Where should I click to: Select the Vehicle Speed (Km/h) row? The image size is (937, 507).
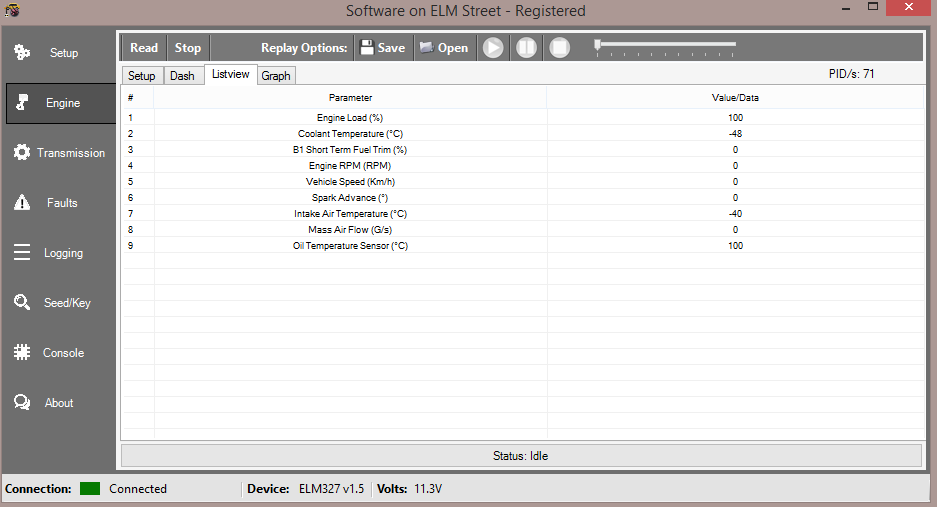(523, 182)
